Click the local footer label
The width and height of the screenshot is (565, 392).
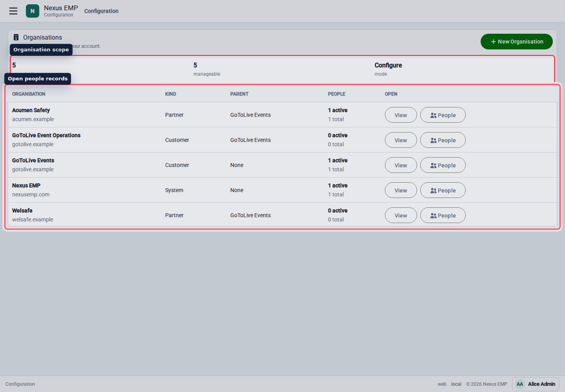(x=456, y=384)
